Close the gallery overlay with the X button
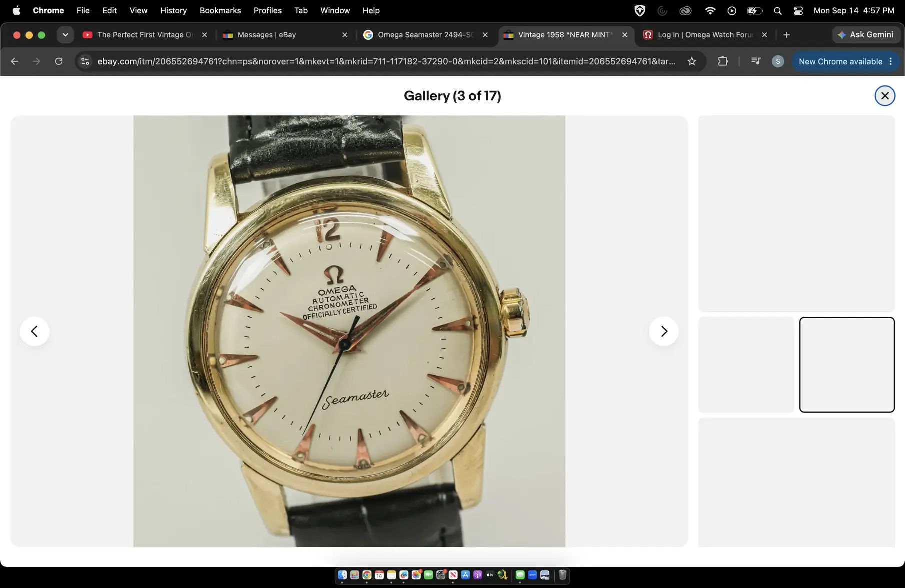The width and height of the screenshot is (905, 588). (x=884, y=96)
